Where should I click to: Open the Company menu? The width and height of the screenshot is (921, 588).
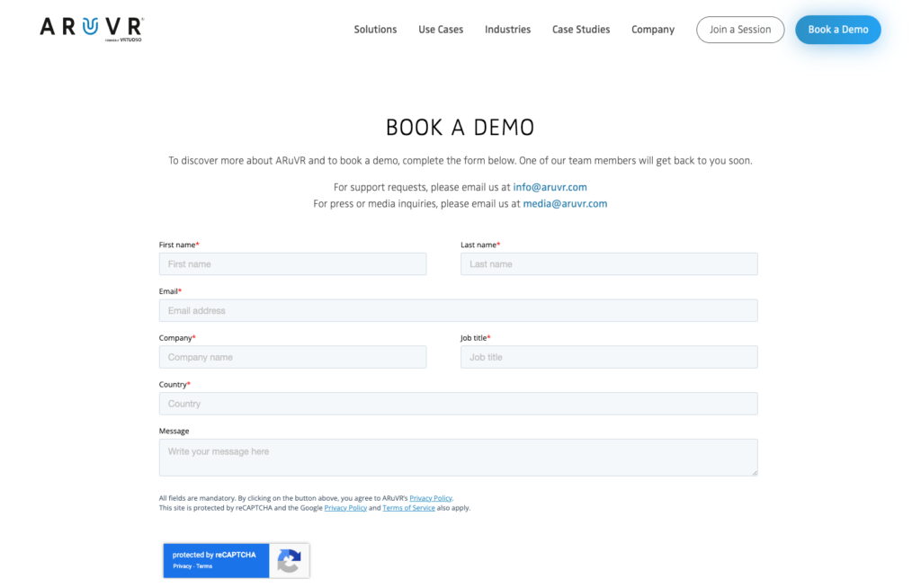[652, 30]
